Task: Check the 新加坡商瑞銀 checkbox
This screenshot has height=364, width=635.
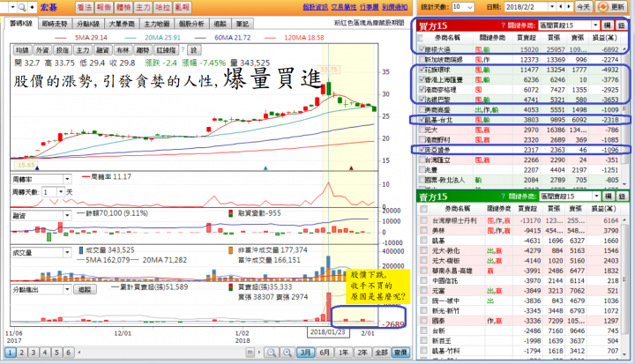Action: (422, 60)
